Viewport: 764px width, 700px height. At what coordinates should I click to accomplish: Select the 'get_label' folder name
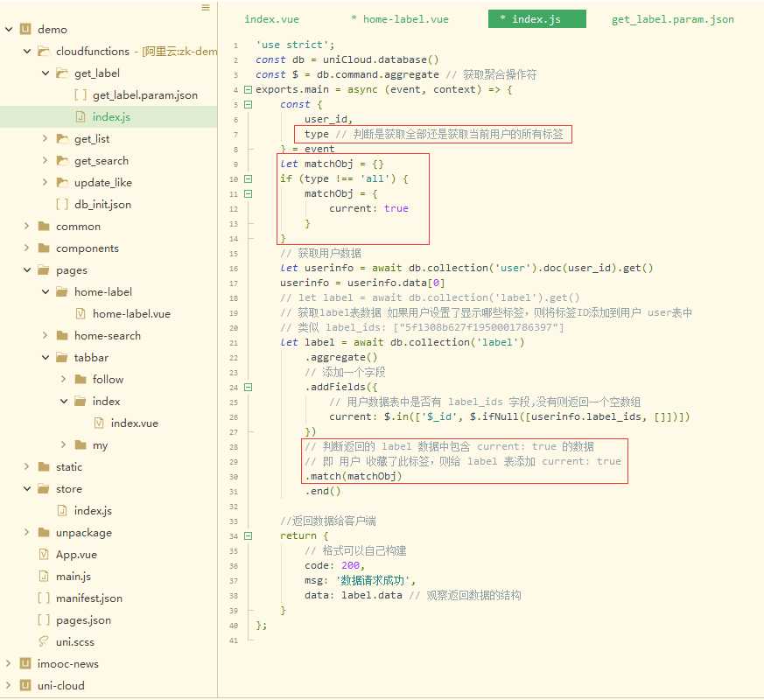click(97, 73)
